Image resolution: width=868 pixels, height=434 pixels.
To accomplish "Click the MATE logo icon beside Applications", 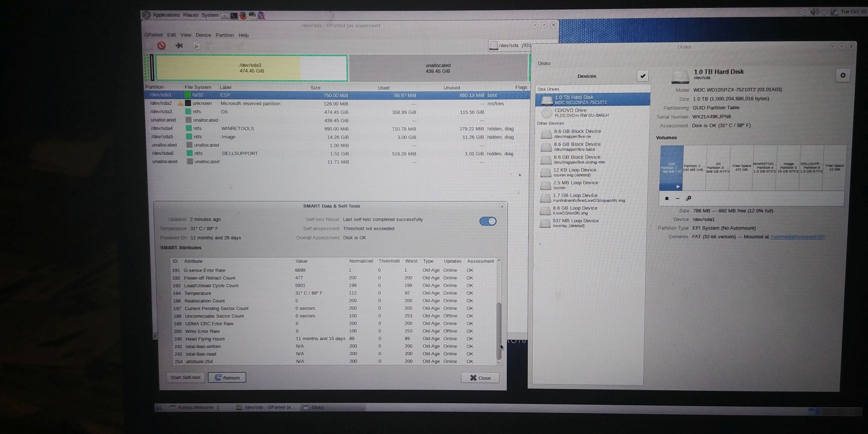I will point(146,15).
